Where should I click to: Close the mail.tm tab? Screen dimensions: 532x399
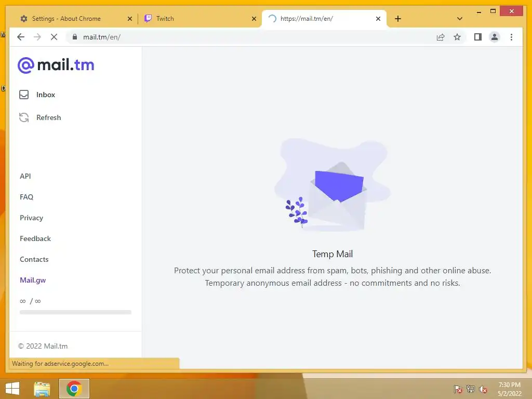(x=378, y=19)
